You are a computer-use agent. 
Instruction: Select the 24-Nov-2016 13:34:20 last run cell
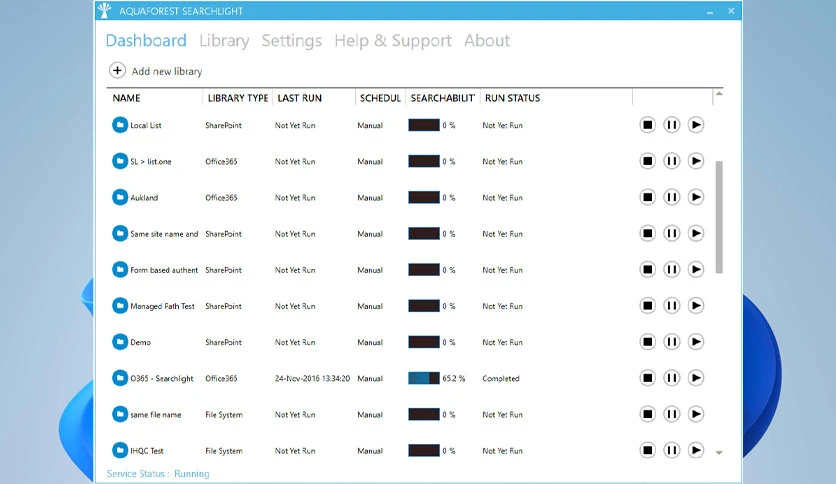tap(312, 378)
